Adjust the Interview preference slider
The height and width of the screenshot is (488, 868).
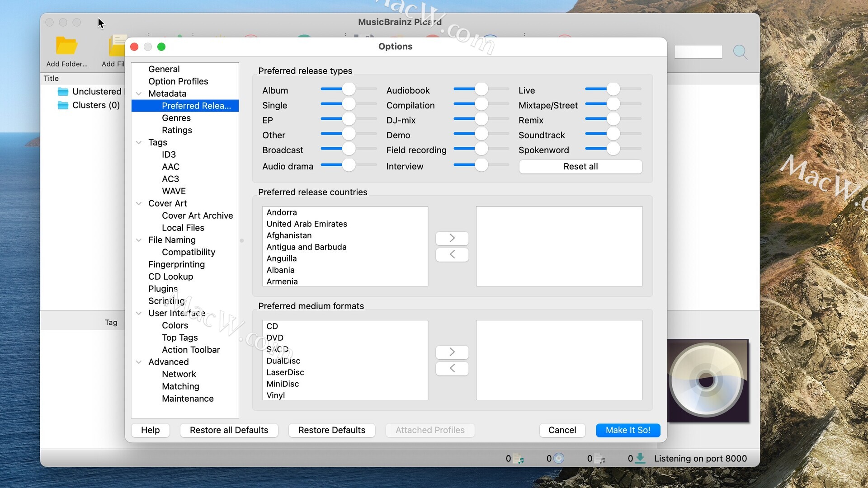pos(481,165)
